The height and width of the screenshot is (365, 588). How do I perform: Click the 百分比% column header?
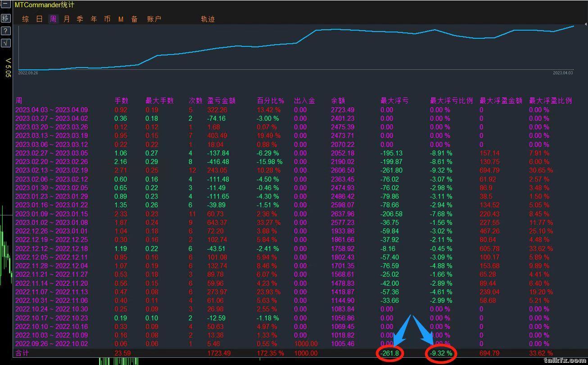coord(271,100)
